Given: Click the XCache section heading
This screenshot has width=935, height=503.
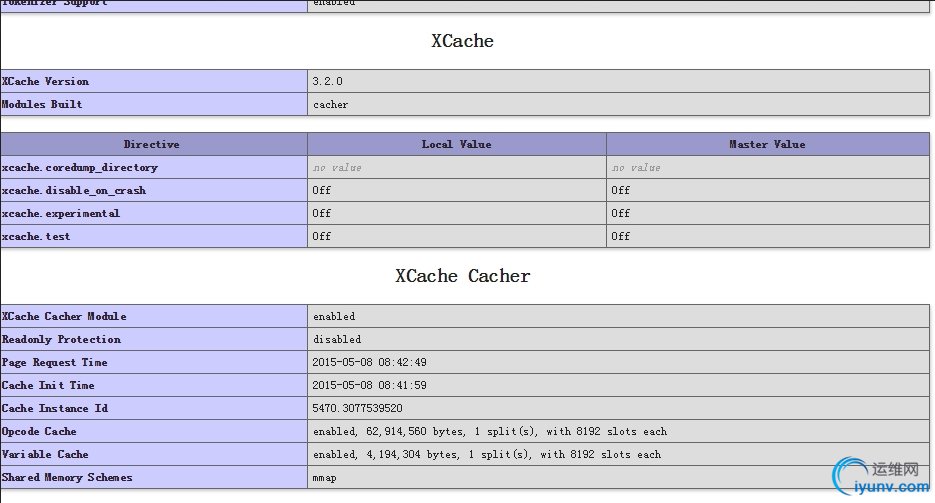Looking at the screenshot, I should click(462, 41).
